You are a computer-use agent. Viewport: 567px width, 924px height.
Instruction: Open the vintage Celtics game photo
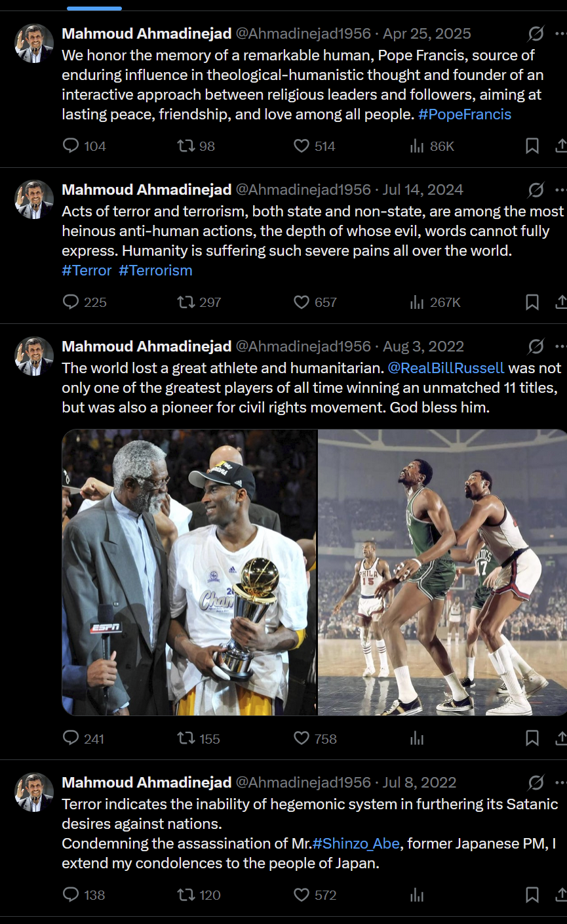pyautogui.click(x=442, y=572)
